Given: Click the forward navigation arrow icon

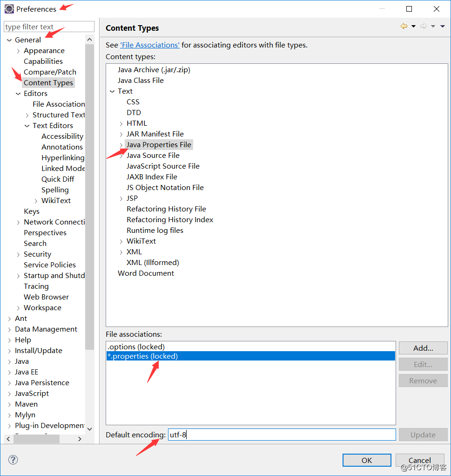Looking at the screenshot, I should click(x=424, y=27).
